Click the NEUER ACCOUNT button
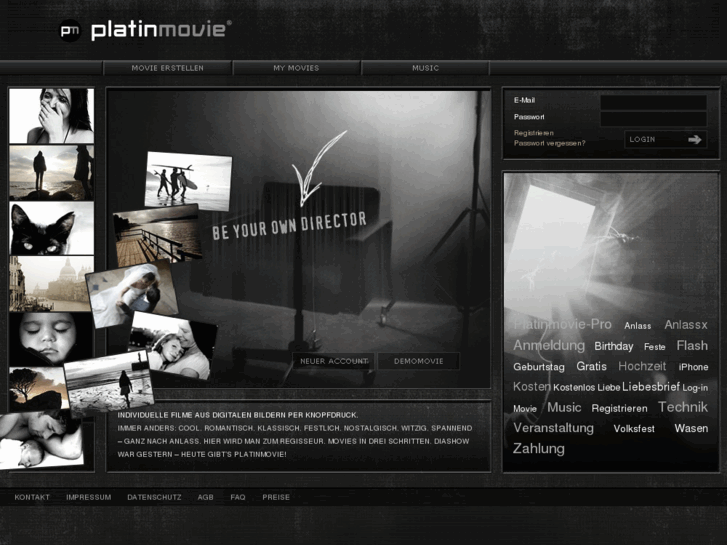Image resolution: width=727 pixels, height=545 pixels. point(334,361)
